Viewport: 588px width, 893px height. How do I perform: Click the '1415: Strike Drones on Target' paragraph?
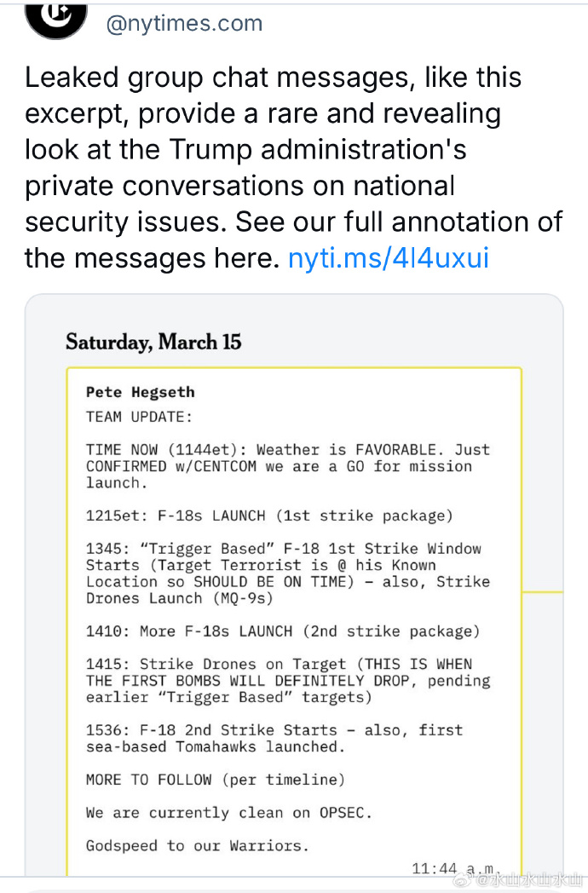tap(288, 681)
